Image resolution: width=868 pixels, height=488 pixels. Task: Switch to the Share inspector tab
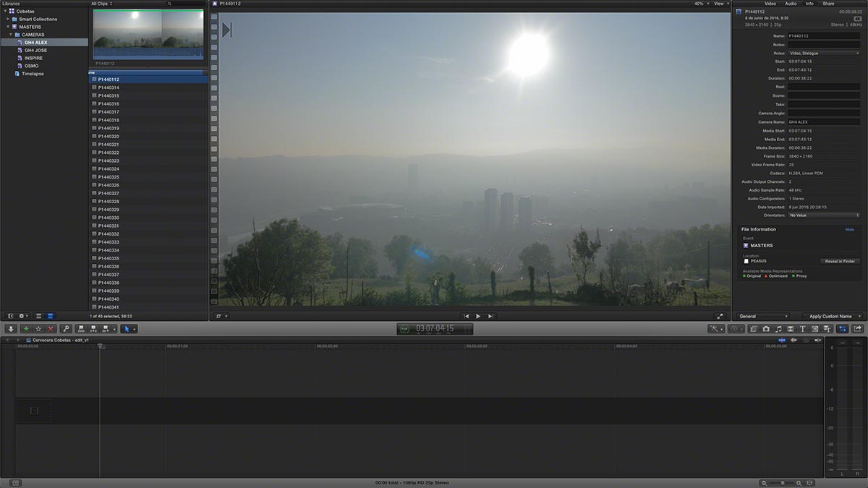pyautogui.click(x=828, y=4)
